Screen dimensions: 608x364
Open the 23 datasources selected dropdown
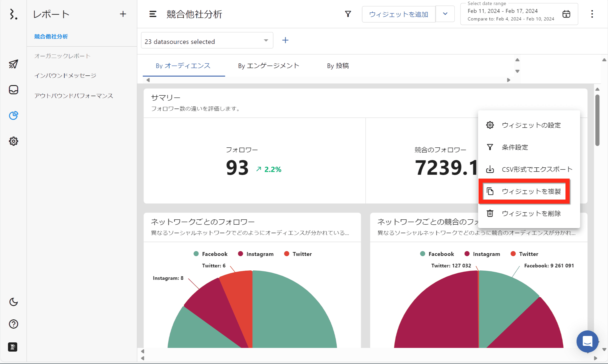[x=207, y=40]
